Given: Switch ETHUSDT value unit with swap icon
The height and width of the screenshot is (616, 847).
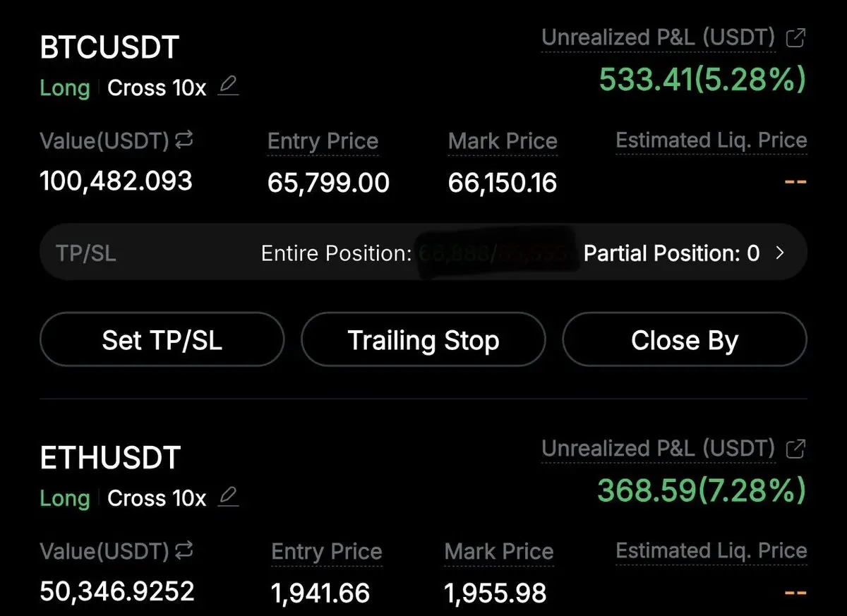Looking at the screenshot, I should click(184, 550).
